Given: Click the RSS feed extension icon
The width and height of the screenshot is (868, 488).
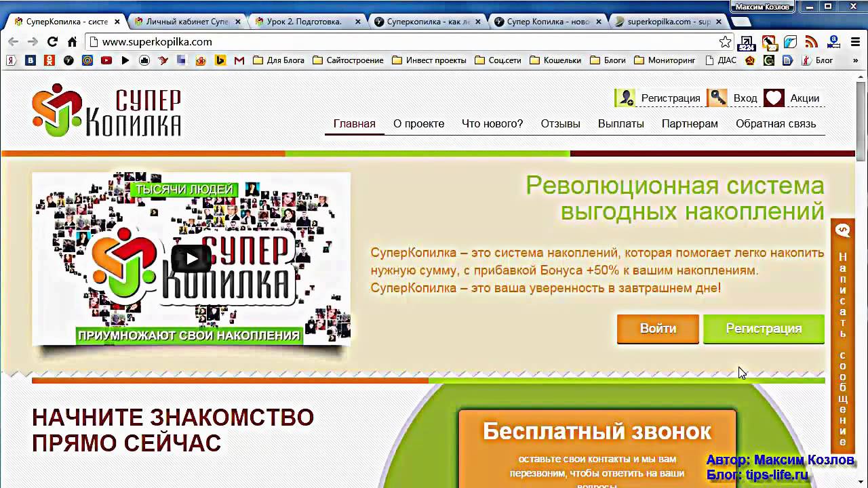Looking at the screenshot, I should click(x=811, y=42).
